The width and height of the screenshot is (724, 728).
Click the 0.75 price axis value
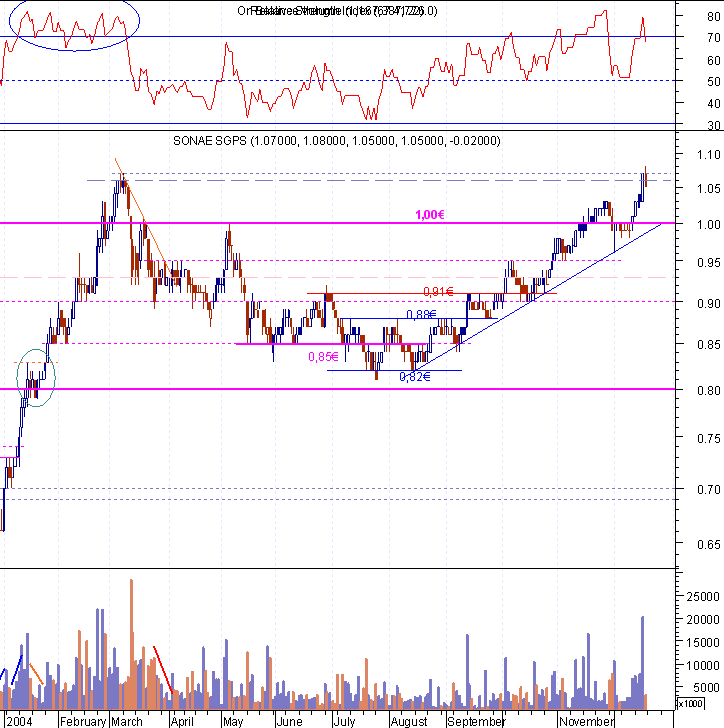[x=709, y=438]
